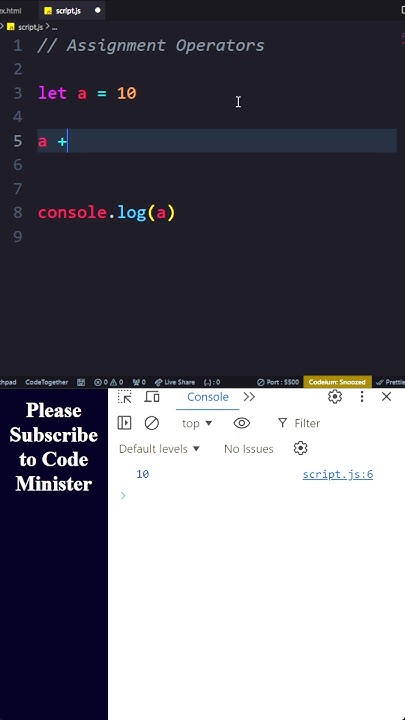Viewport: 405px width, 720px height.
Task: Click the Filter input field
Action: (307, 423)
